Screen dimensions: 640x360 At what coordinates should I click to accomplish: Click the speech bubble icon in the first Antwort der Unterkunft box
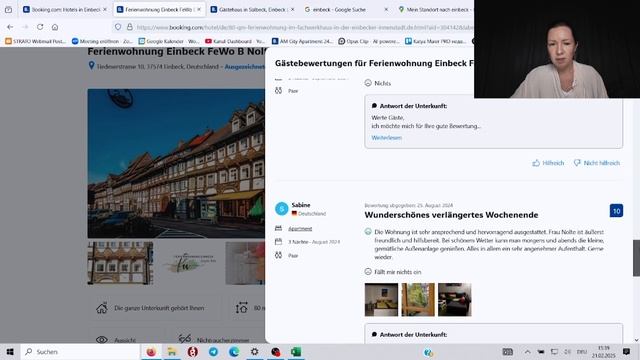(374, 106)
